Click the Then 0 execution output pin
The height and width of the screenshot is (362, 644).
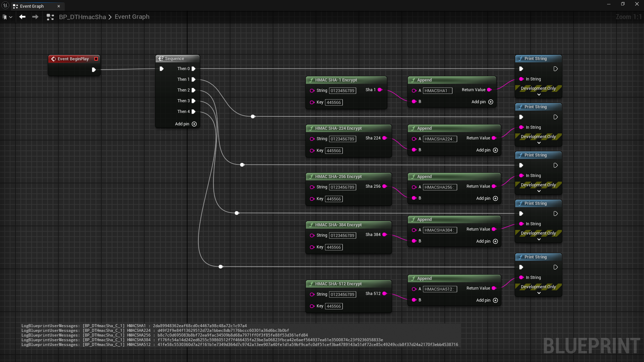click(x=194, y=69)
